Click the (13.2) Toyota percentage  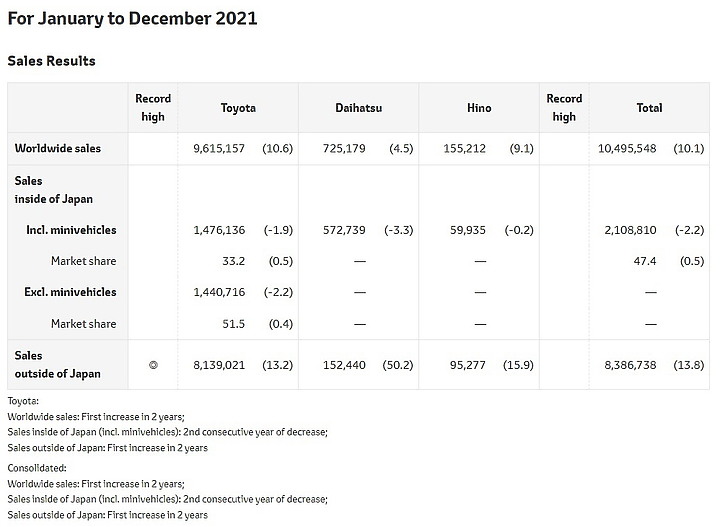click(277, 365)
